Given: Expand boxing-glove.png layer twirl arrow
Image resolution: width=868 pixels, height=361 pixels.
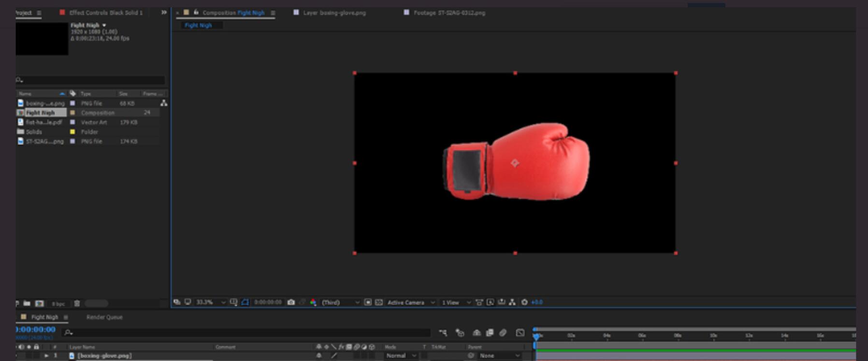Looking at the screenshot, I should 46,356.
